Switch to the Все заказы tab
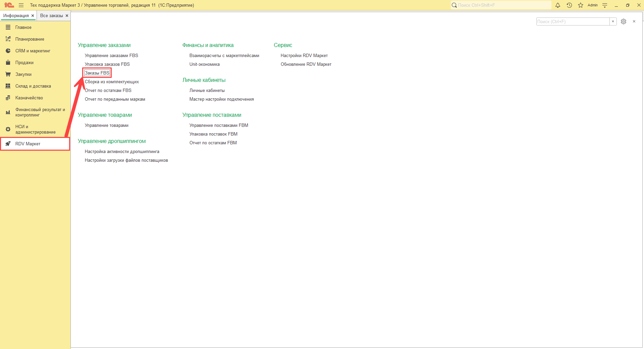 tap(52, 16)
